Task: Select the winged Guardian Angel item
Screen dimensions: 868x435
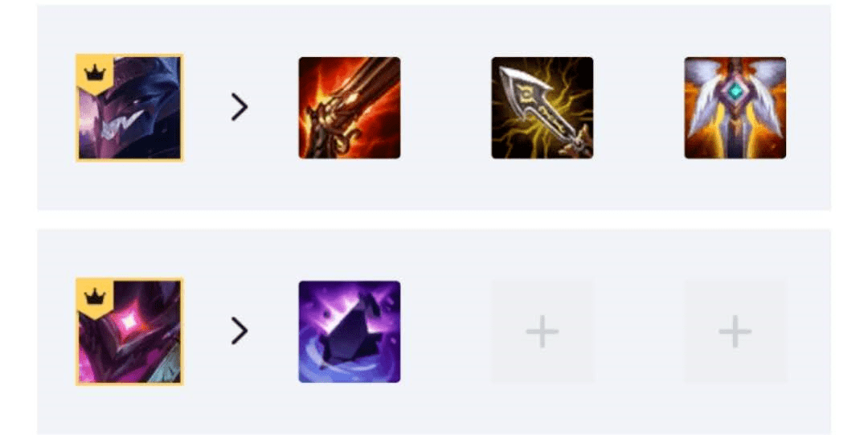Action: click(735, 108)
